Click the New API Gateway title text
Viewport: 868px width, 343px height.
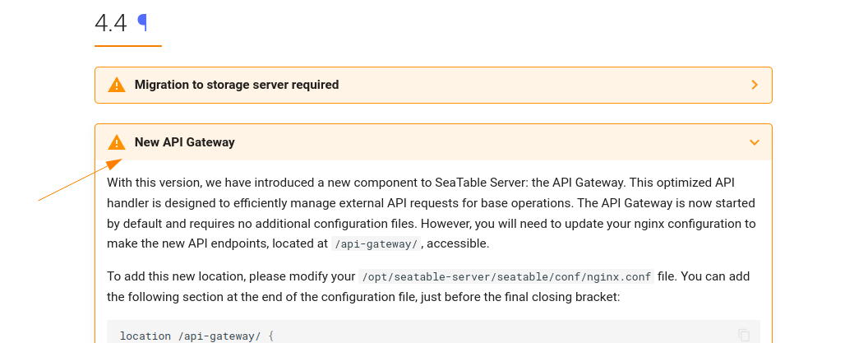click(x=185, y=142)
